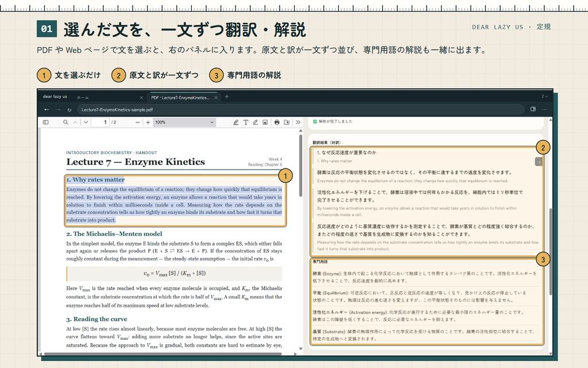Screen dimensions: 588x368
Task: Select the draw pen tool
Action: pos(256,122)
